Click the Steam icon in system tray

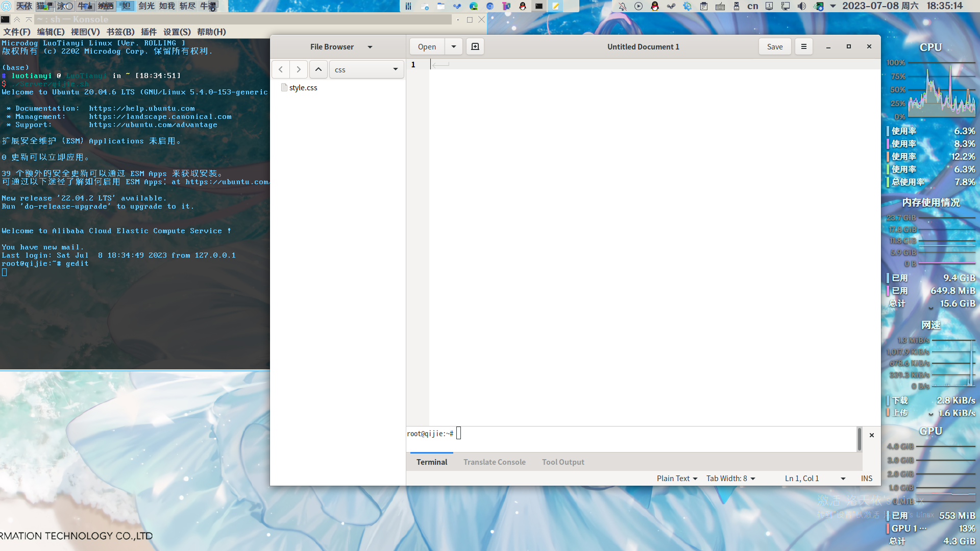pos(671,6)
